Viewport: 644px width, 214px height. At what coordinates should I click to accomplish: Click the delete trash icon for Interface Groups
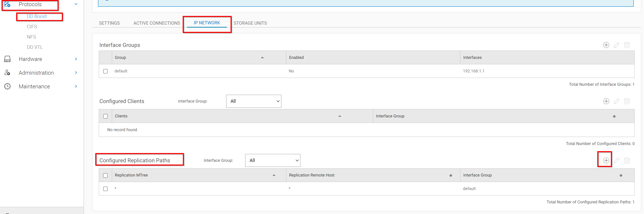coord(627,45)
